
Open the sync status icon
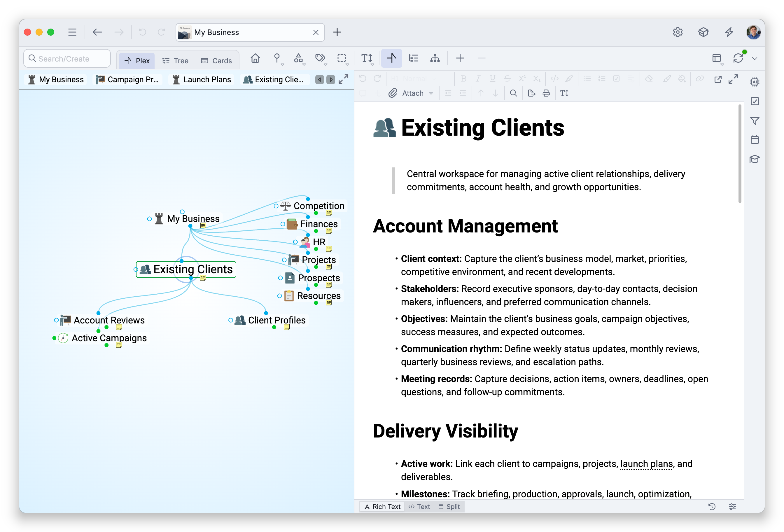[738, 58]
